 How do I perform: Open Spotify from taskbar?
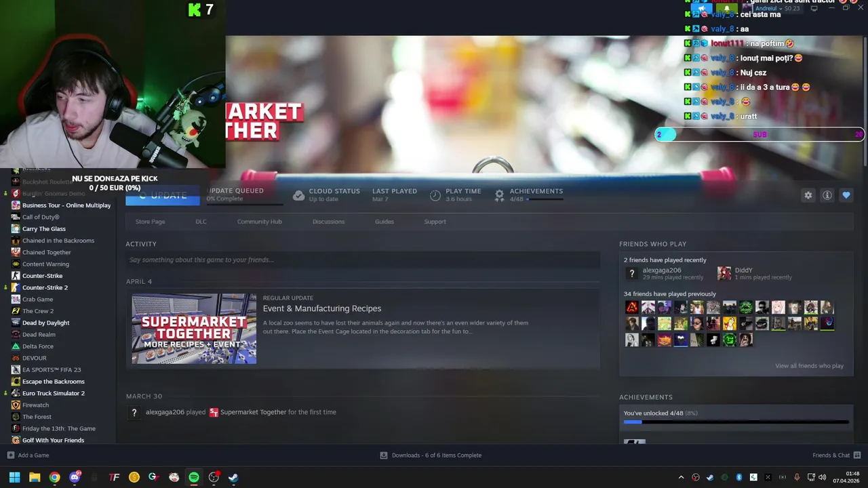tap(194, 477)
